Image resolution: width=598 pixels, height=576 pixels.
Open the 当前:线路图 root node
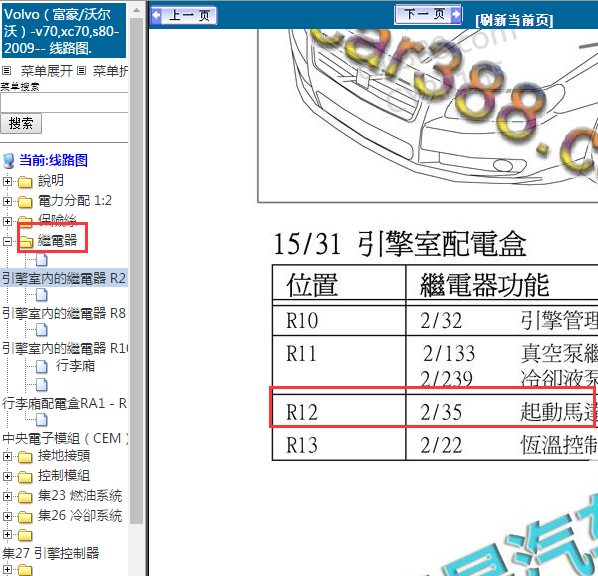[x=53, y=160]
